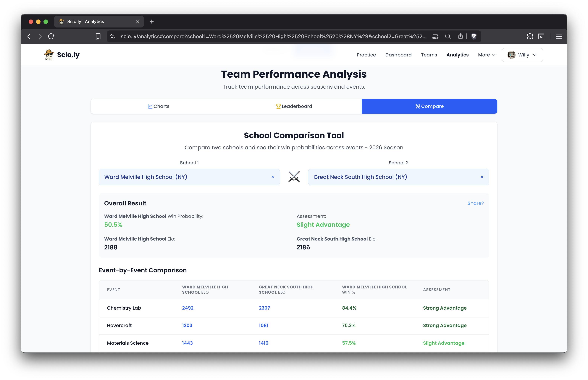The height and width of the screenshot is (380, 588).
Task: Bookmark this page using the bookmark icon
Action: tap(98, 37)
